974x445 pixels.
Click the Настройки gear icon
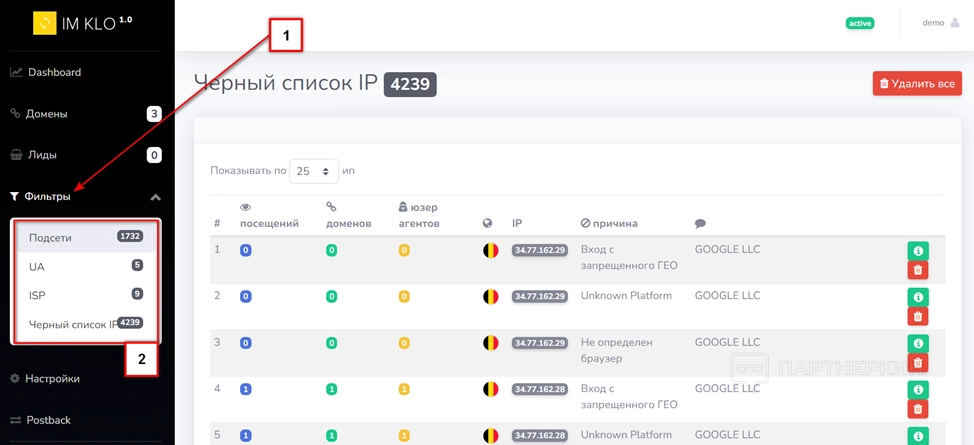tap(15, 378)
